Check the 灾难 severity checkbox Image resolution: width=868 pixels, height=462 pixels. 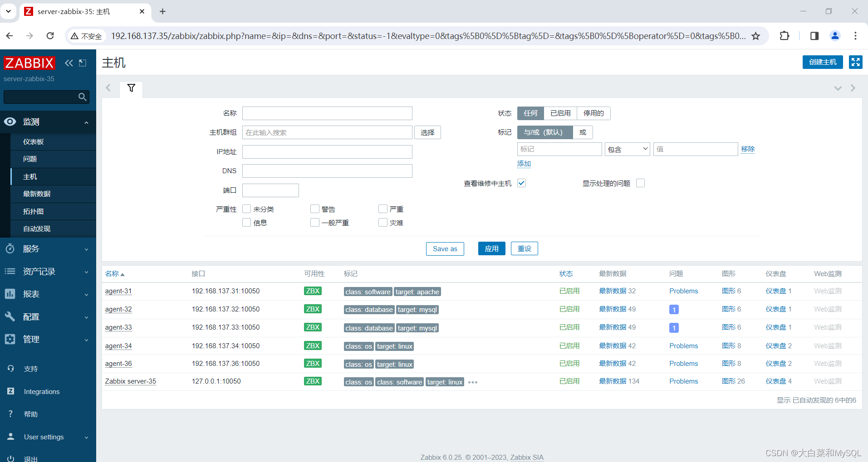pos(383,222)
